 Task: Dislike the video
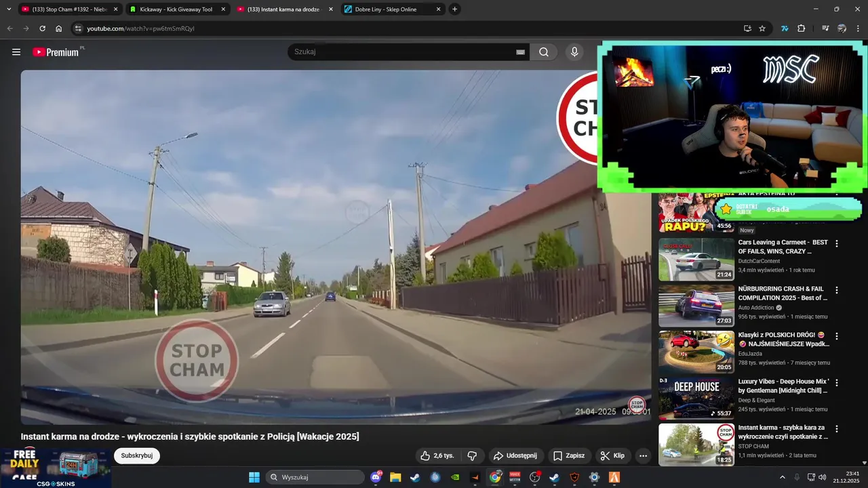coord(472,455)
